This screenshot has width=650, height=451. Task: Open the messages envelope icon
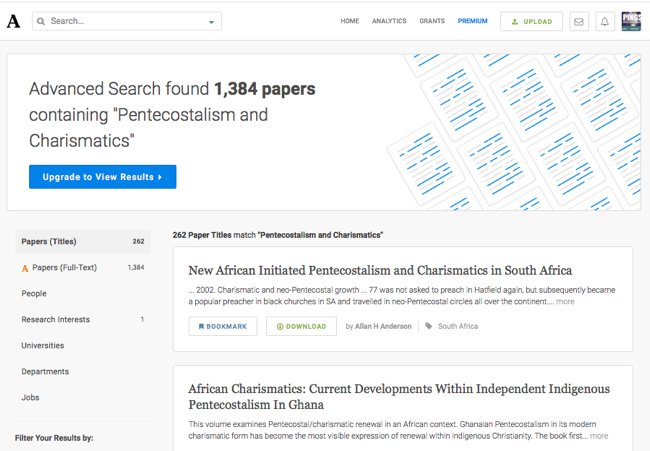point(579,21)
